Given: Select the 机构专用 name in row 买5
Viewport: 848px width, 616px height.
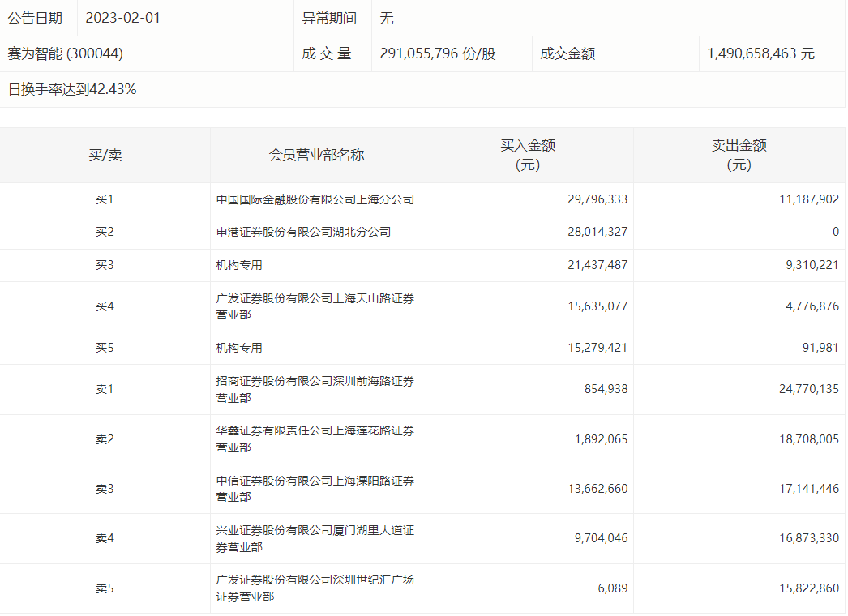Looking at the screenshot, I should click(239, 348).
